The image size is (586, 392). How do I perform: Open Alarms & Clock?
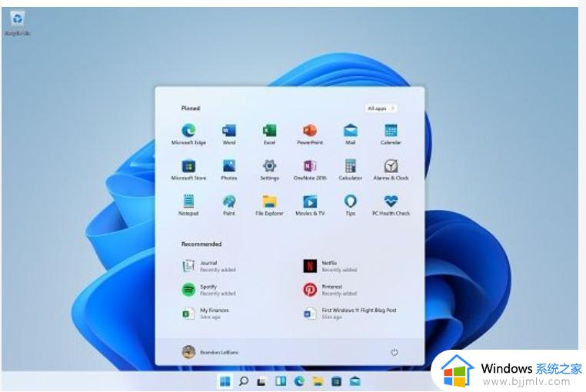[x=391, y=170]
